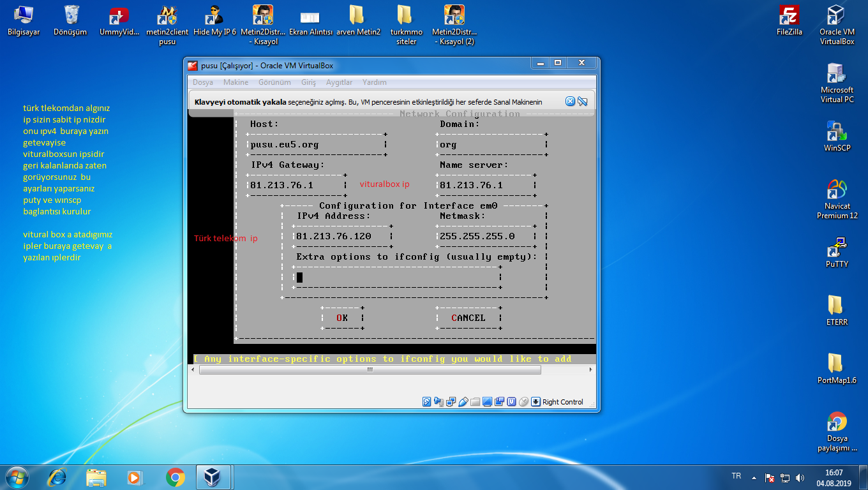Select the FileZilla desktop shortcut
This screenshot has width=868, height=490.
(789, 21)
